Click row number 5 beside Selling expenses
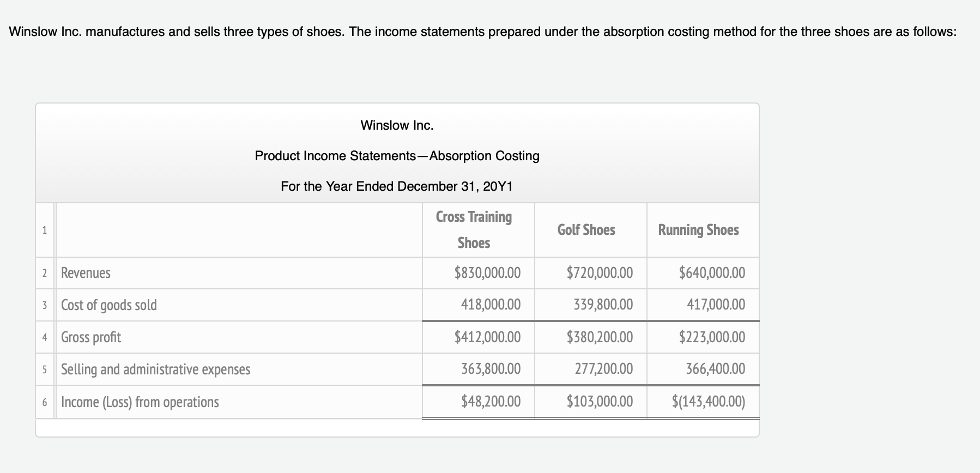The width and height of the screenshot is (980, 473). tap(45, 369)
